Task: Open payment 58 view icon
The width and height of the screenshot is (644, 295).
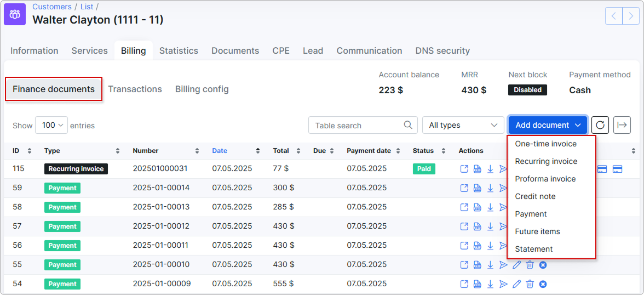Action: coord(464,207)
